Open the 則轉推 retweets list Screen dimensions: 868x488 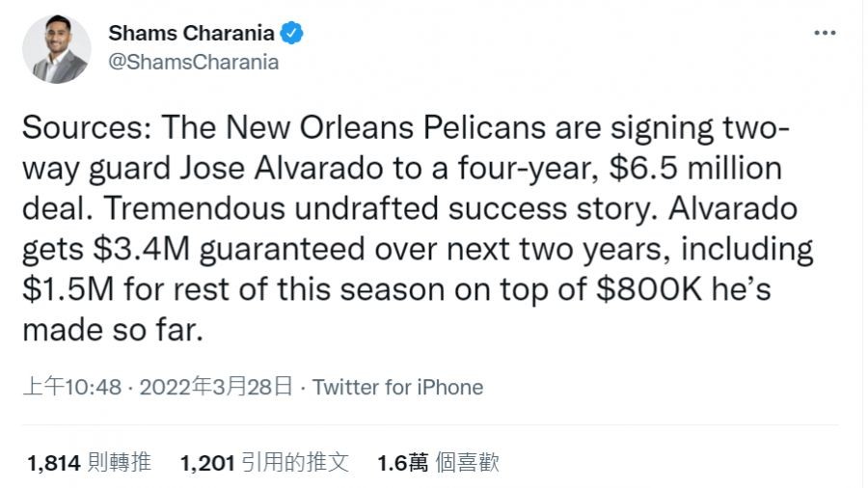(120, 464)
